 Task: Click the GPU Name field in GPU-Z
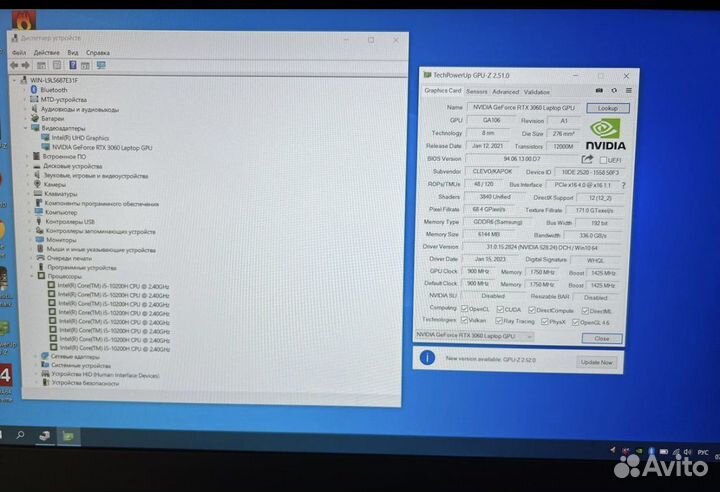tap(524, 107)
